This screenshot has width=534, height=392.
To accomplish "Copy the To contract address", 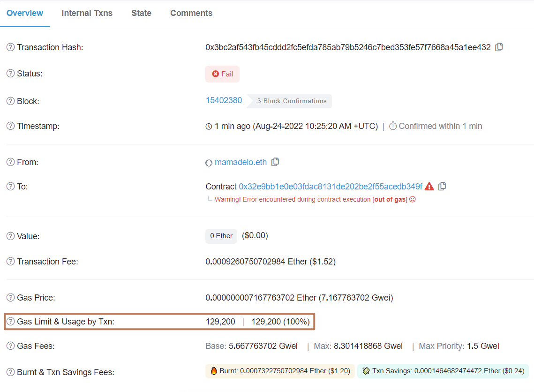I will tap(442, 186).
